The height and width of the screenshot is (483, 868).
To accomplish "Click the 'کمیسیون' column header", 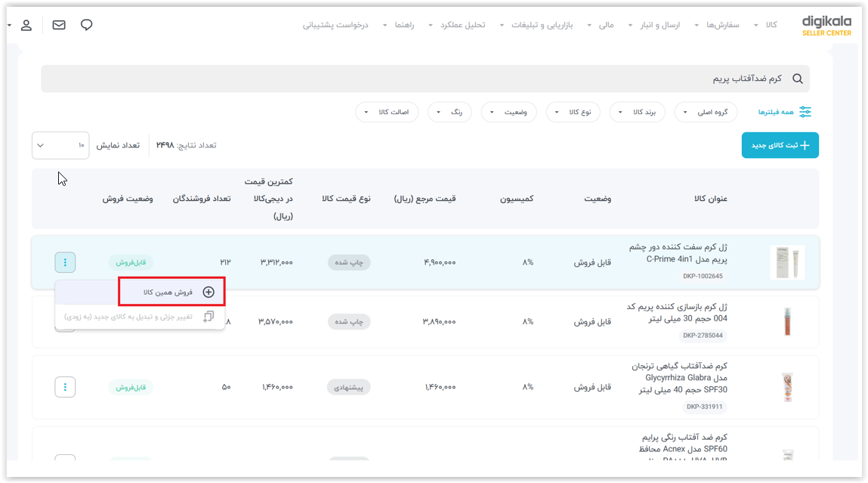I will click(517, 198).
